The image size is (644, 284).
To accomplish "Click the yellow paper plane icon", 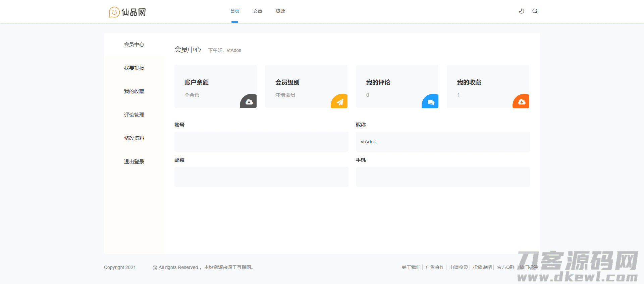I will pos(340,102).
